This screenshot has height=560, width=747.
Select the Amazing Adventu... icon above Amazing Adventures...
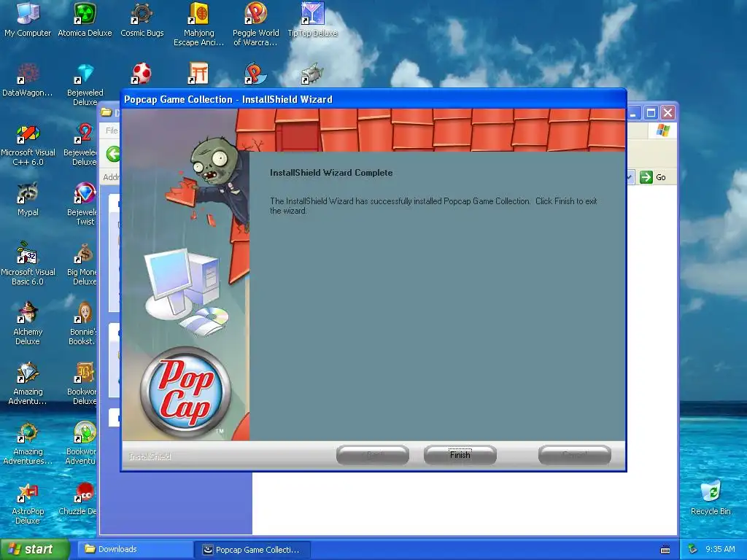pos(28,384)
